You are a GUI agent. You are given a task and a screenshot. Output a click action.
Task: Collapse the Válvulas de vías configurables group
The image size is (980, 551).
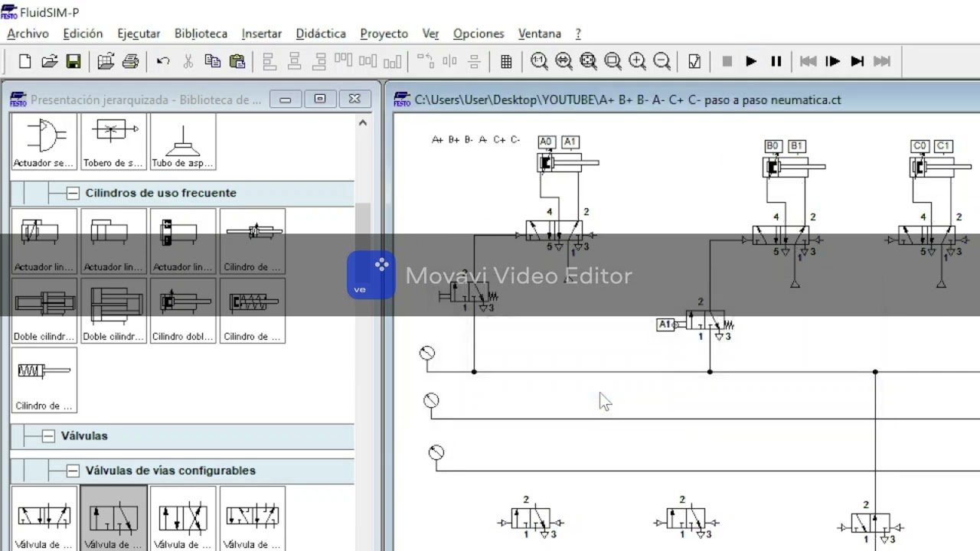click(x=73, y=471)
